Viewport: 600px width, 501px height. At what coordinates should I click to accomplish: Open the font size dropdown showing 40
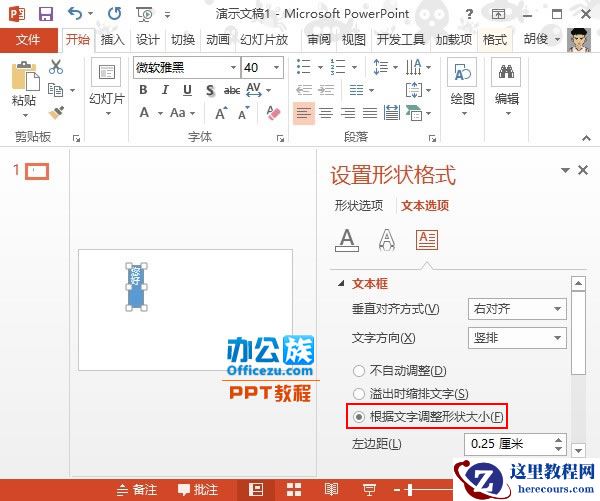pyautogui.click(x=276, y=68)
